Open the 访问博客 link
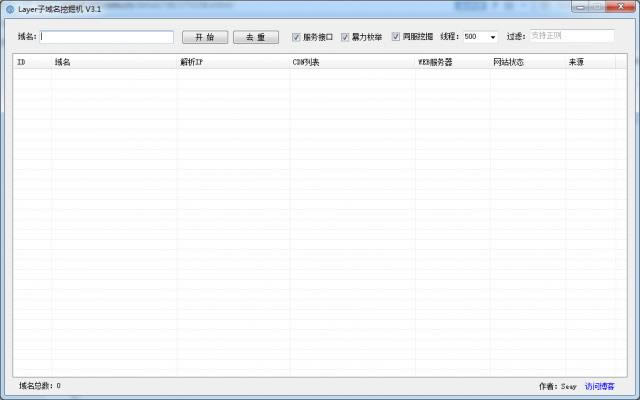The height and width of the screenshot is (400, 640). [x=600, y=386]
